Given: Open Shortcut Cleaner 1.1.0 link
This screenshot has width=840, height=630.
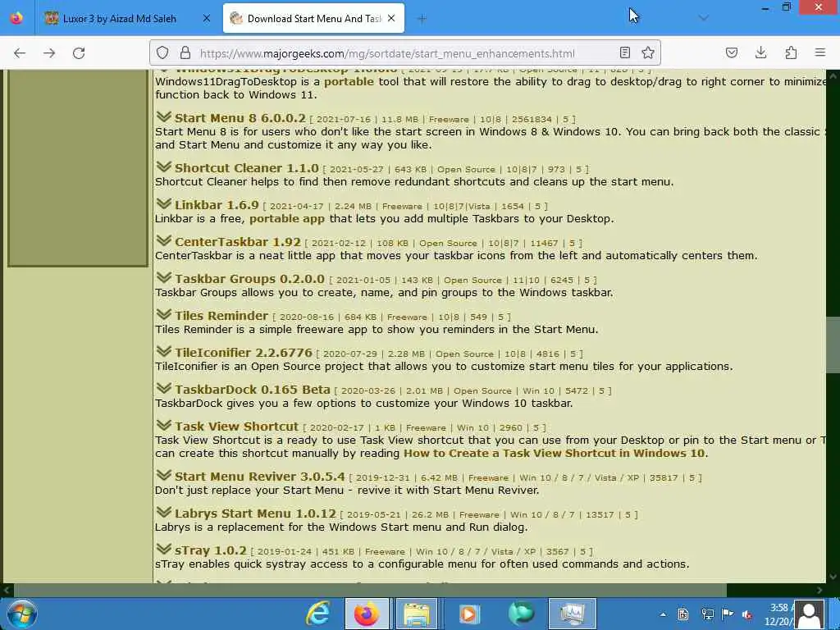Looking at the screenshot, I should click(246, 167).
